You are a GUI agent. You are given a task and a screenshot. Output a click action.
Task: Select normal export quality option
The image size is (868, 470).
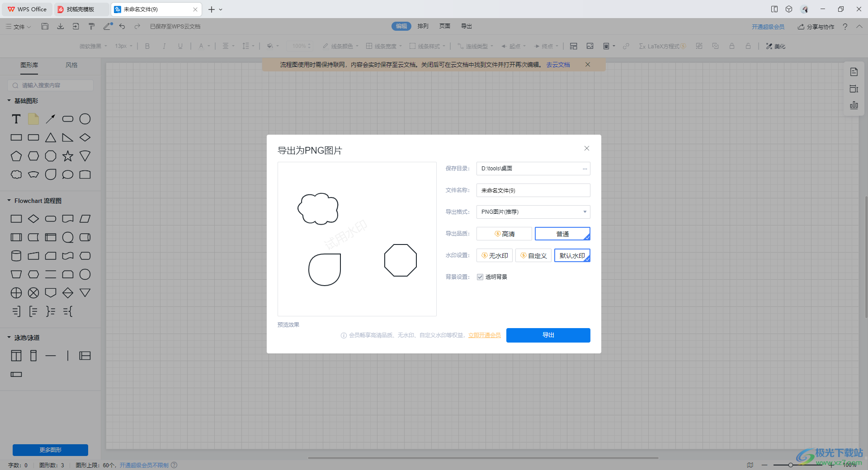click(x=562, y=234)
